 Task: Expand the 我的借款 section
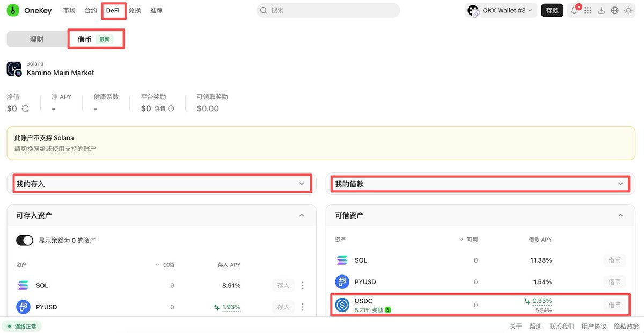481,184
